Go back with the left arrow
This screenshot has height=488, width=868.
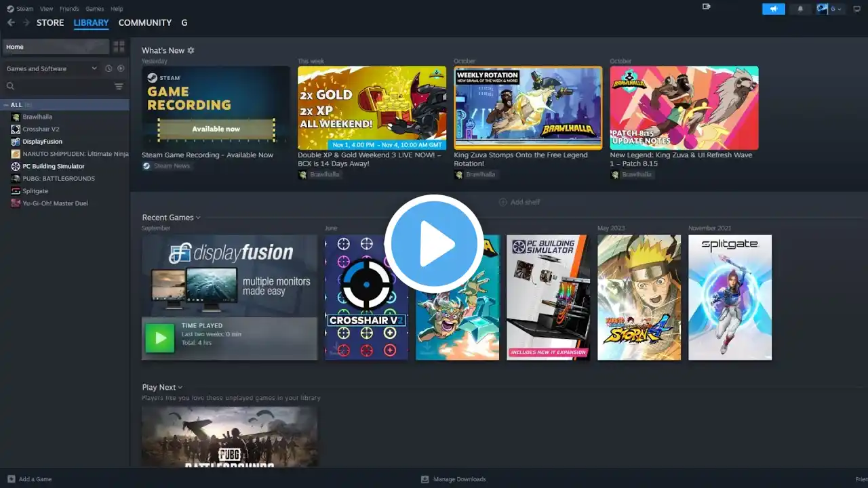tap(11, 22)
